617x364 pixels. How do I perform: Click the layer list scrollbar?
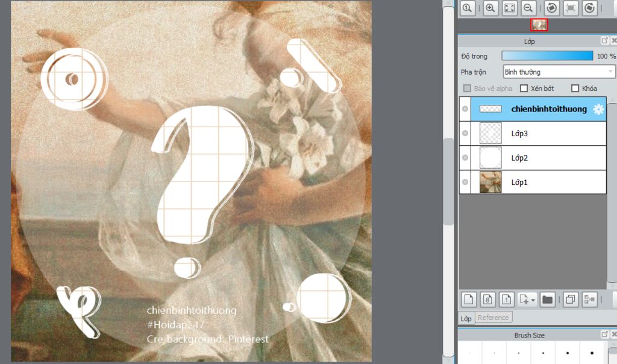click(x=612, y=192)
